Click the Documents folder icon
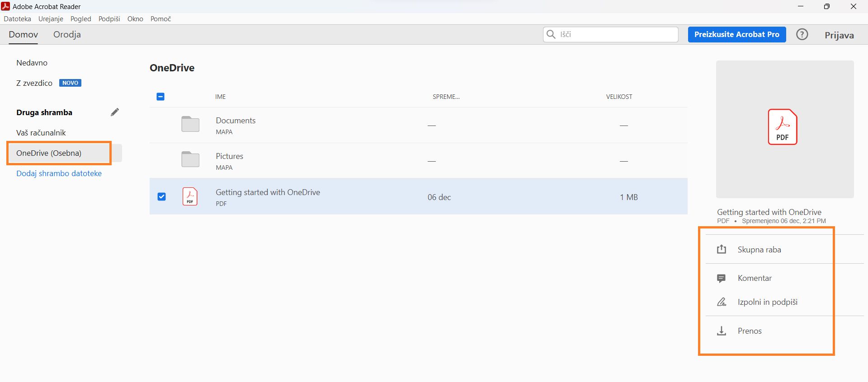The height and width of the screenshot is (382, 868). 190,124
